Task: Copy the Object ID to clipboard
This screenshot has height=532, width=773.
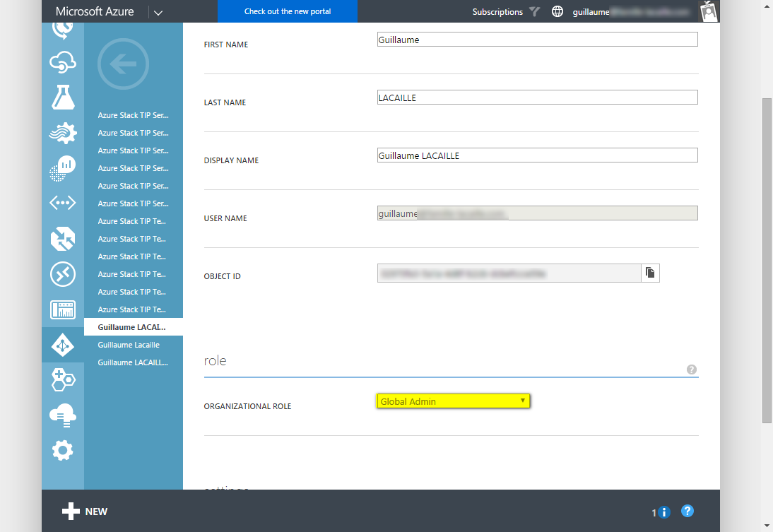Action: point(650,273)
